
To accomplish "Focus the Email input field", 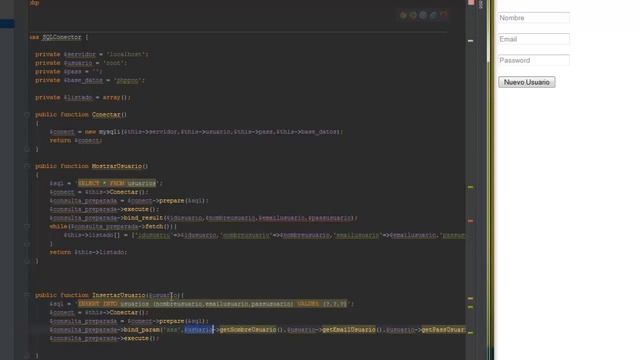I will (533, 39).
